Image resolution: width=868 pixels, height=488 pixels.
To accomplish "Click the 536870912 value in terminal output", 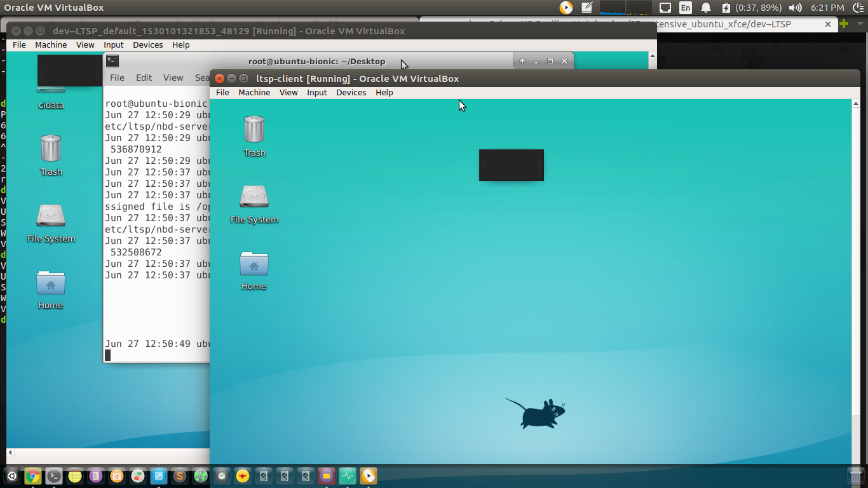I will point(136,149).
